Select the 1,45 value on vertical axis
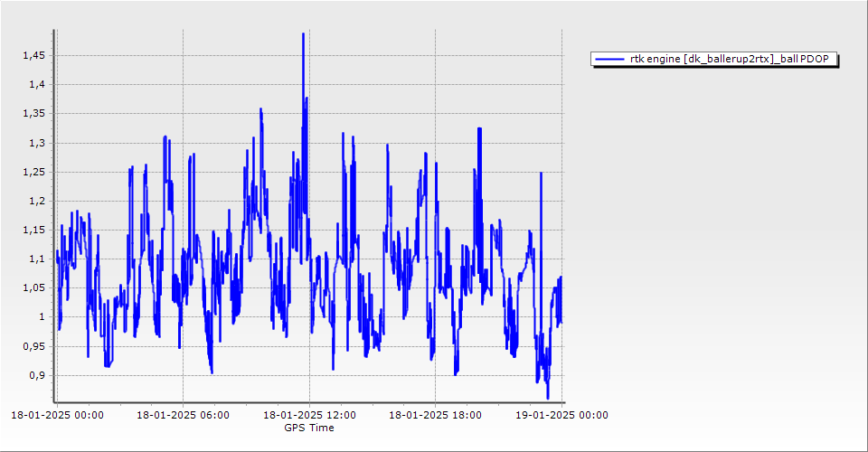This screenshot has height=452, width=868. pos(33,55)
